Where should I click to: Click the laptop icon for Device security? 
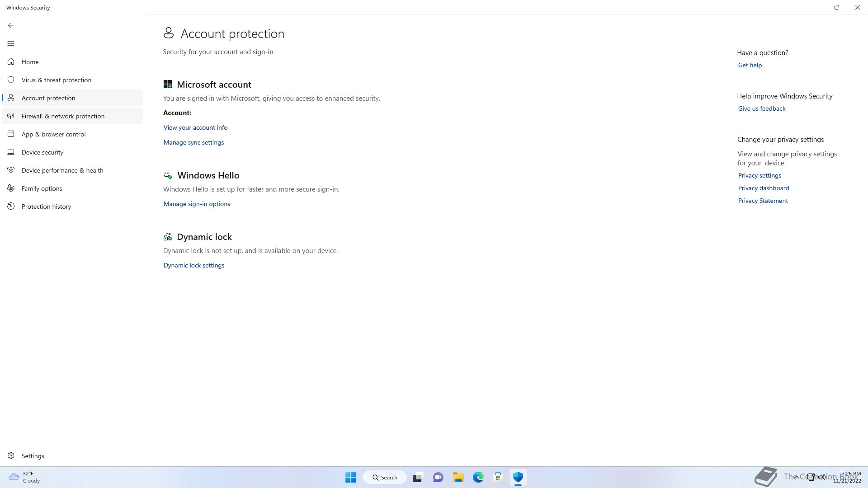click(11, 152)
